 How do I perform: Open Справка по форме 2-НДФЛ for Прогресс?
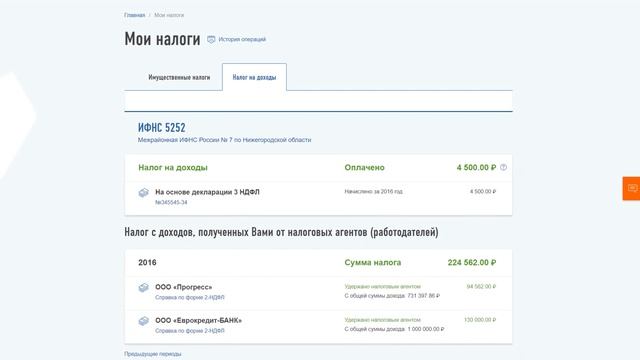pos(190,298)
